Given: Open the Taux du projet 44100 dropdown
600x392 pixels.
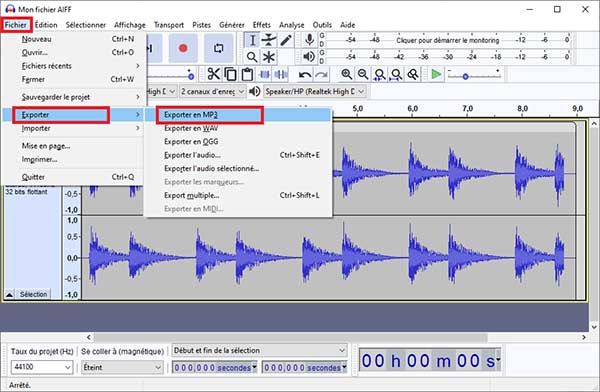Looking at the screenshot, I should click(41, 367).
